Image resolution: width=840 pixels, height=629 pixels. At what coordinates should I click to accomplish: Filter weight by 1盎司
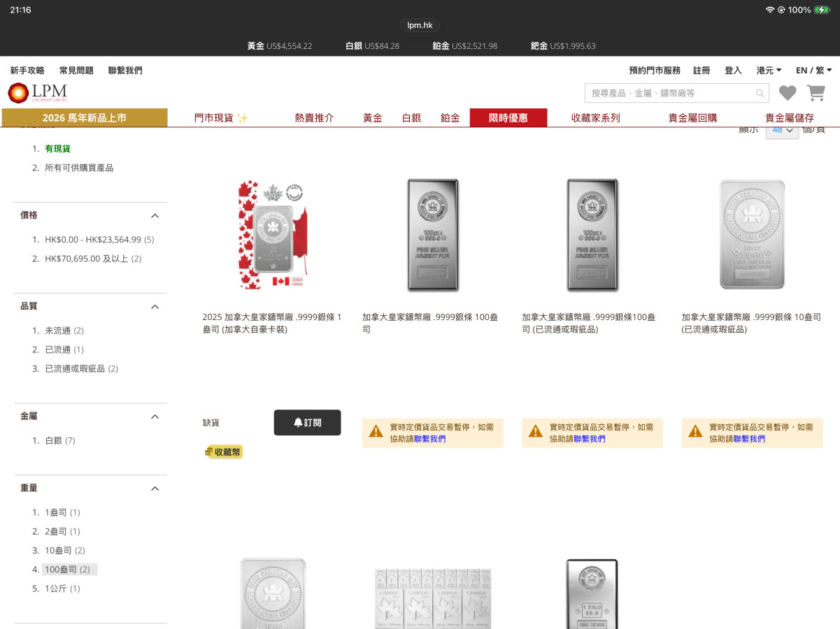pos(62,512)
